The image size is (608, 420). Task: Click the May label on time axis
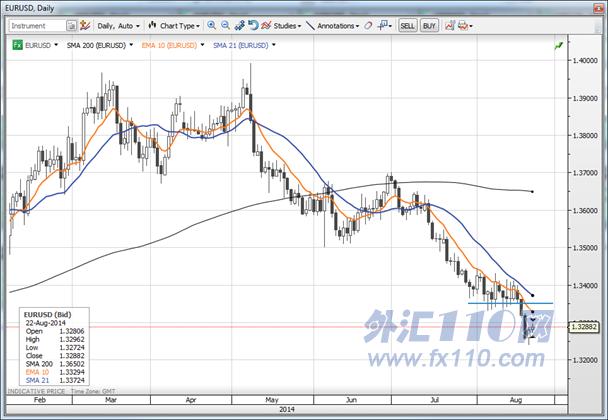pyautogui.click(x=272, y=399)
